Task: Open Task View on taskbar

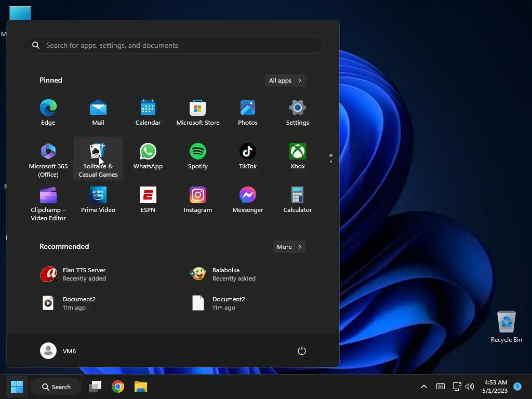Action: tap(95, 387)
